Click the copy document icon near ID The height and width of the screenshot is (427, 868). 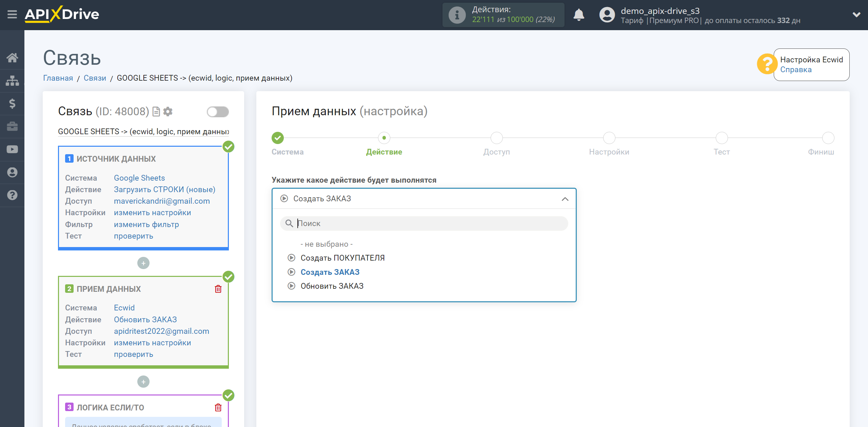pos(156,111)
